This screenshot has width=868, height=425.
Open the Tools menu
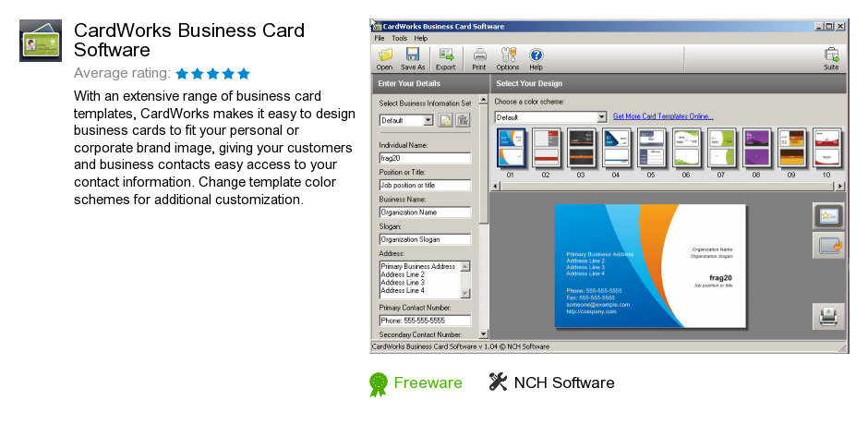pyautogui.click(x=399, y=38)
